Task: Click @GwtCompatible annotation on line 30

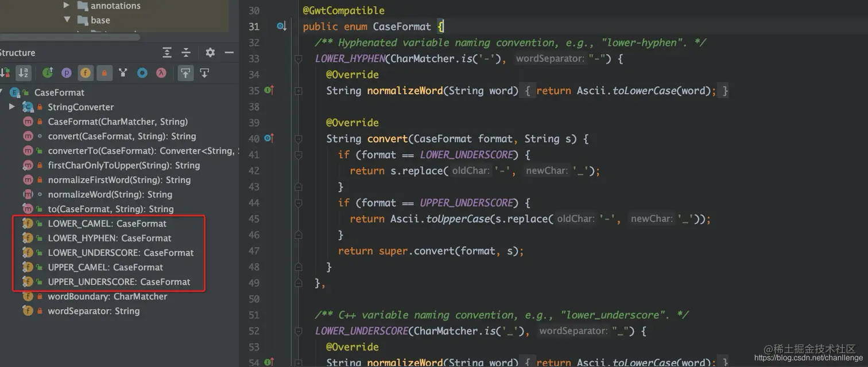Action: [344, 10]
